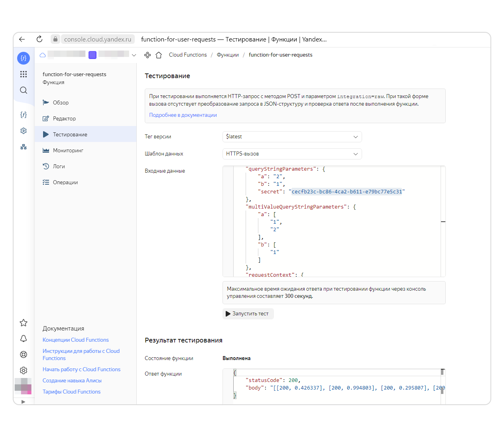
Task: Click the cloud icon in the header
Action: (x=43, y=55)
